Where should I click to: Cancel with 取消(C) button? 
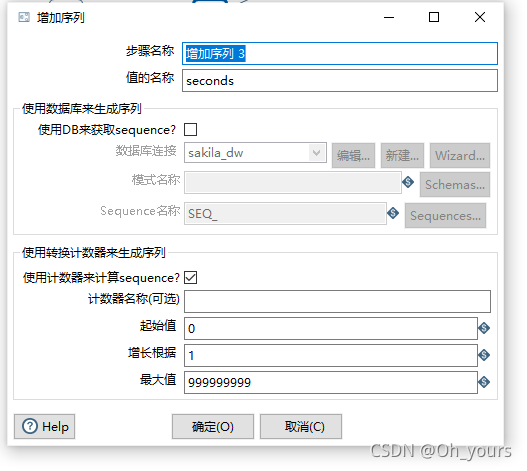pyautogui.click(x=301, y=426)
